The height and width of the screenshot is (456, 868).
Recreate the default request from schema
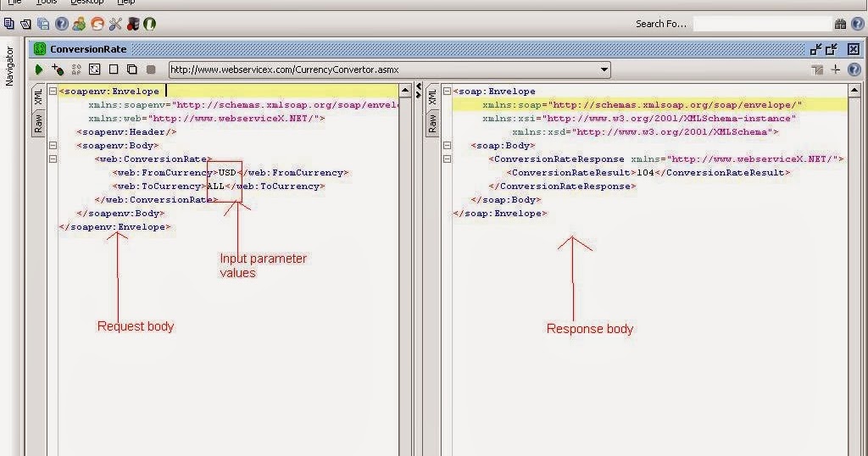(95, 70)
